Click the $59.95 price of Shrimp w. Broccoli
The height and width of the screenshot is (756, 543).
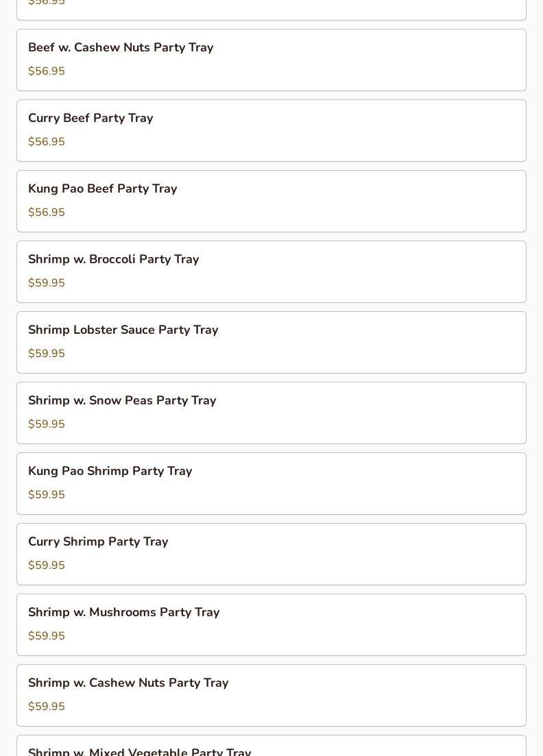(47, 283)
